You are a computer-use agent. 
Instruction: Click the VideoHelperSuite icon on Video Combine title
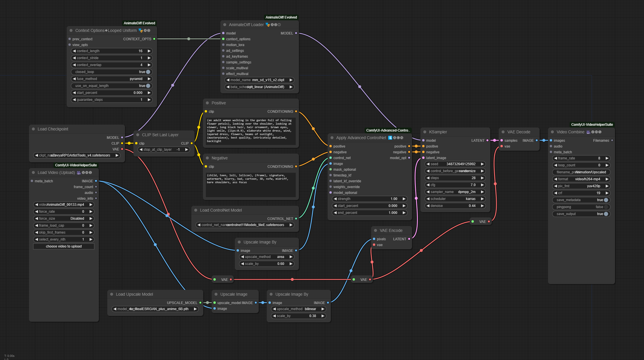[588, 132]
